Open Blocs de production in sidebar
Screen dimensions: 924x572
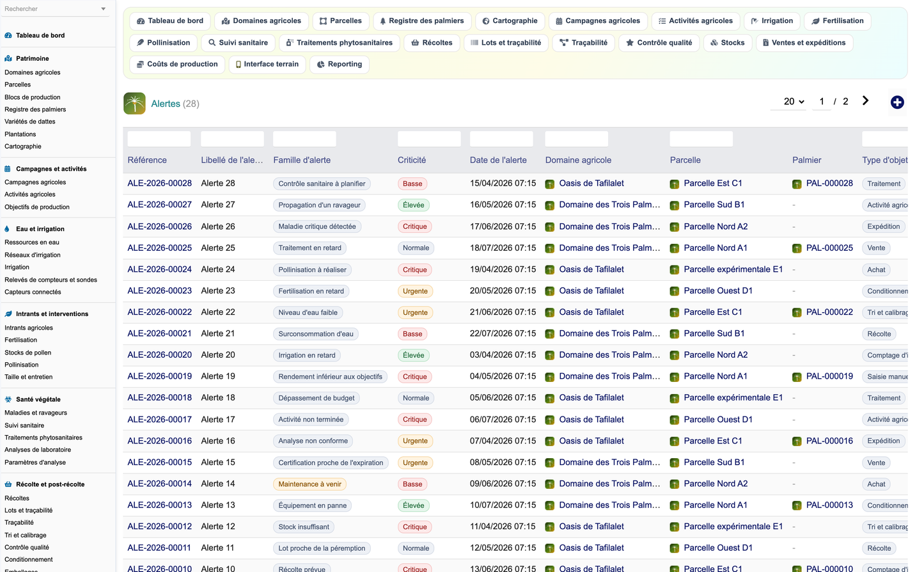(x=33, y=97)
